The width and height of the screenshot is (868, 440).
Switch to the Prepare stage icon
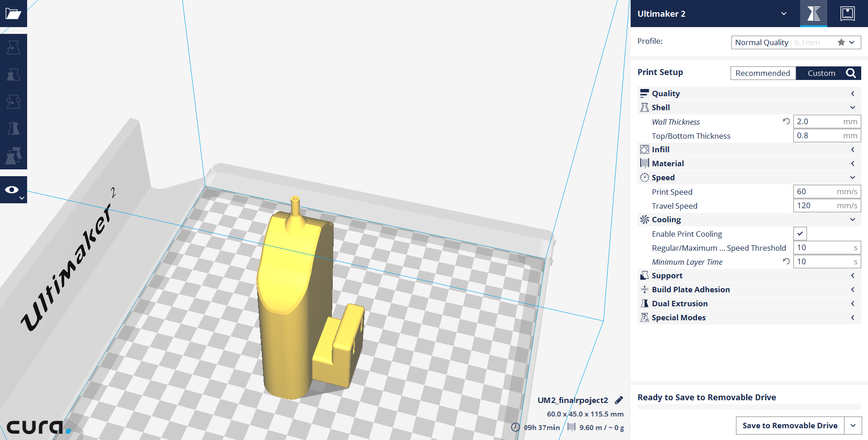pyautogui.click(x=813, y=14)
